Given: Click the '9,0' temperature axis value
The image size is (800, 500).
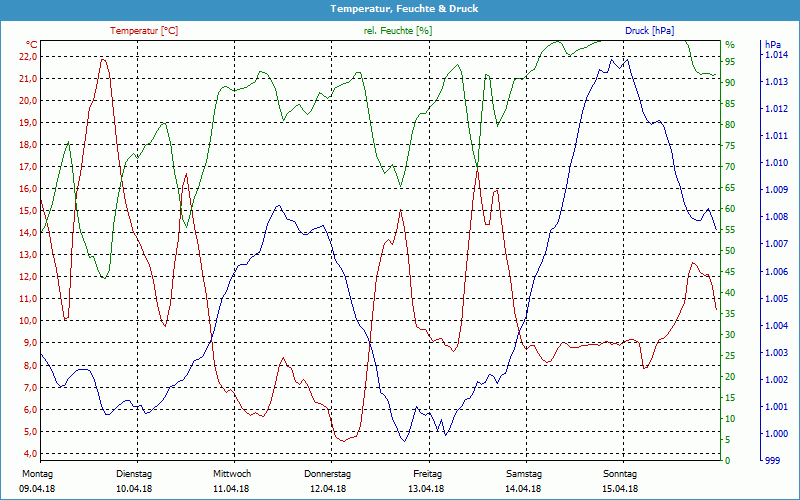Looking at the screenshot, I should tap(30, 343).
